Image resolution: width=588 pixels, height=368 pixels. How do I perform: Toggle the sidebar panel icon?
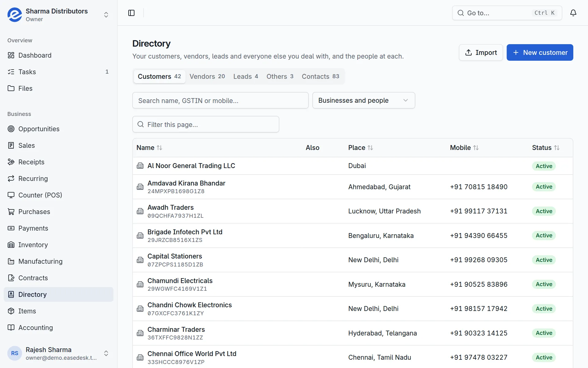131,13
